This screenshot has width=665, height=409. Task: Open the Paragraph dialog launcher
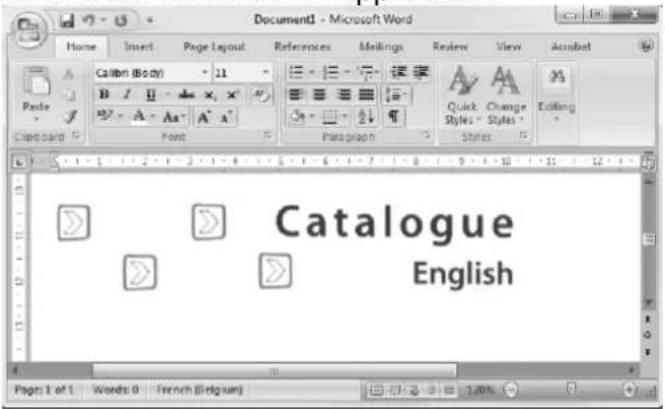[425, 135]
